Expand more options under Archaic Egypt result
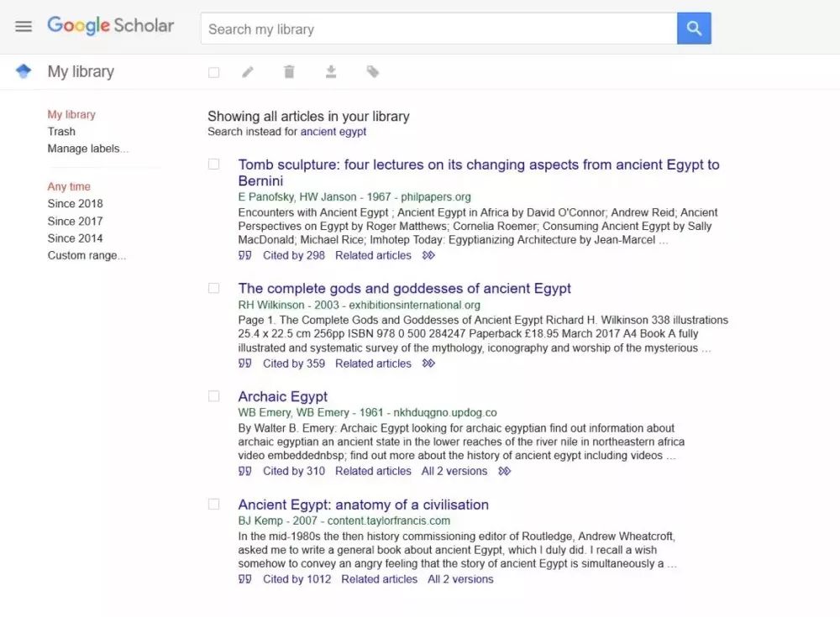This screenshot has height=617, width=840. coord(505,471)
